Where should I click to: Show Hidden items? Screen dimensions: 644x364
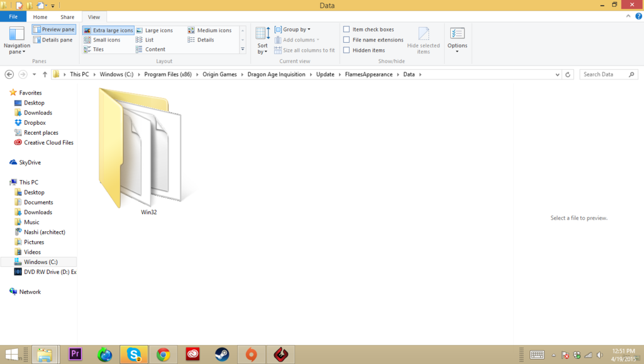coord(347,50)
